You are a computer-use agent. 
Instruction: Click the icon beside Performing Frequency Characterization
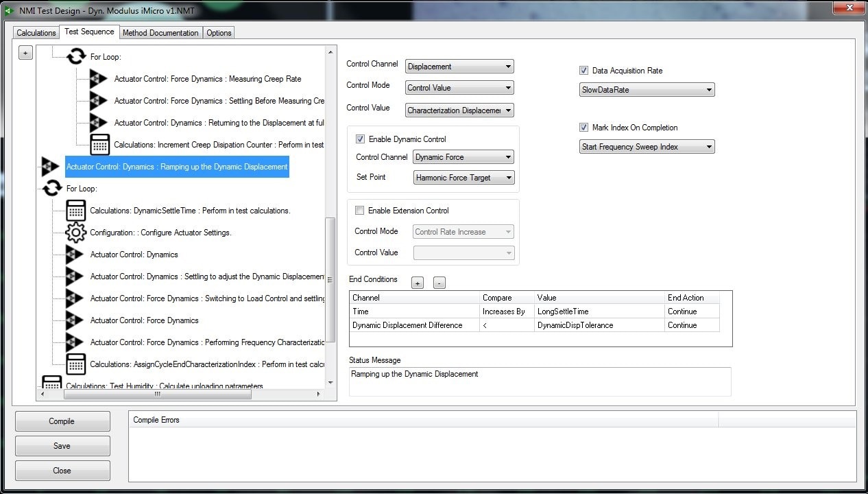(x=75, y=342)
